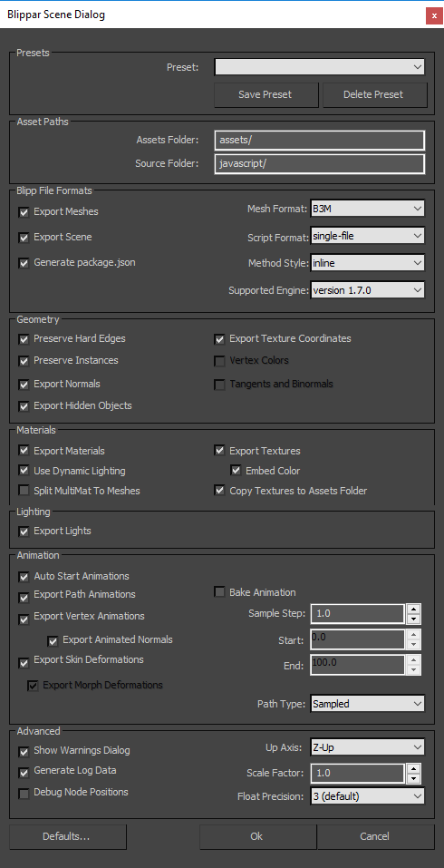The height and width of the screenshot is (868, 444).
Task: Increase the End value with up arrow
Action: [x=414, y=660]
